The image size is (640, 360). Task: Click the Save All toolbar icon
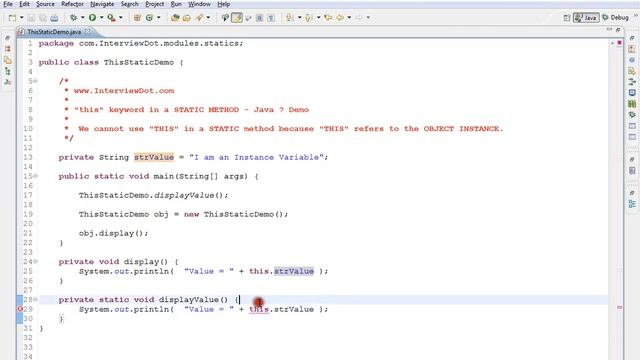[x=42, y=18]
